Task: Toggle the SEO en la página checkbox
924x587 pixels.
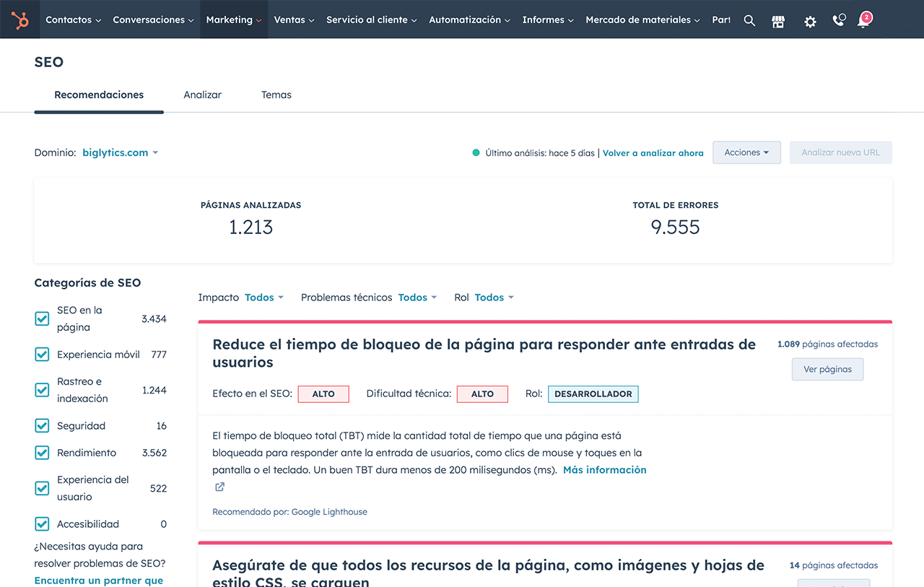Action: tap(42, 318)
